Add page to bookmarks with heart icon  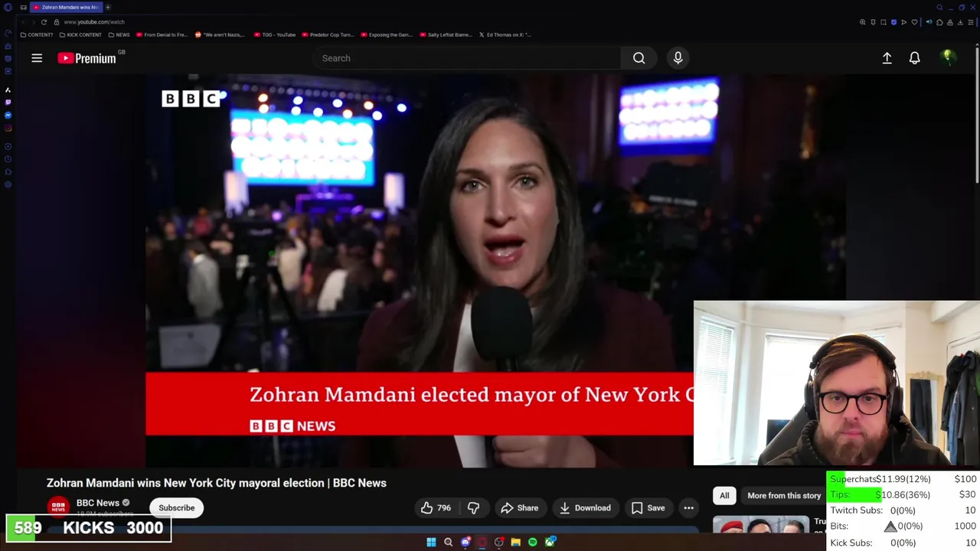[914, 22]
